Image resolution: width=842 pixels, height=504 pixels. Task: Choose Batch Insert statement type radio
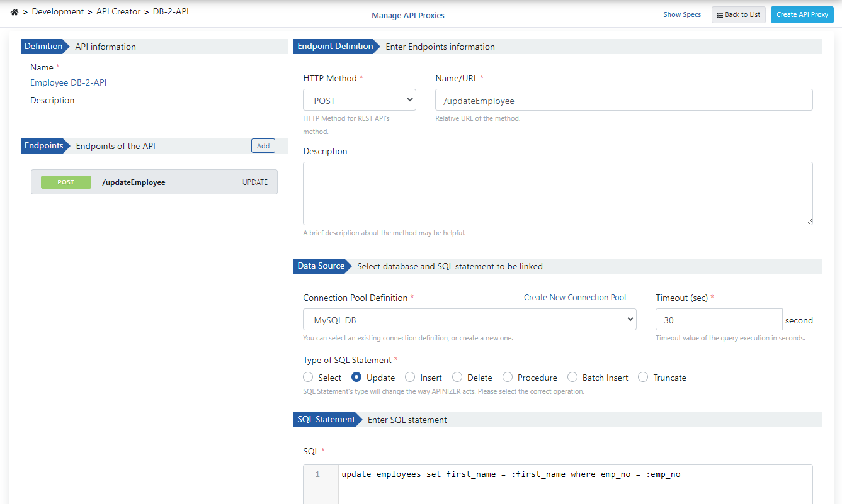pyautogui.click(x=572, y=378)
